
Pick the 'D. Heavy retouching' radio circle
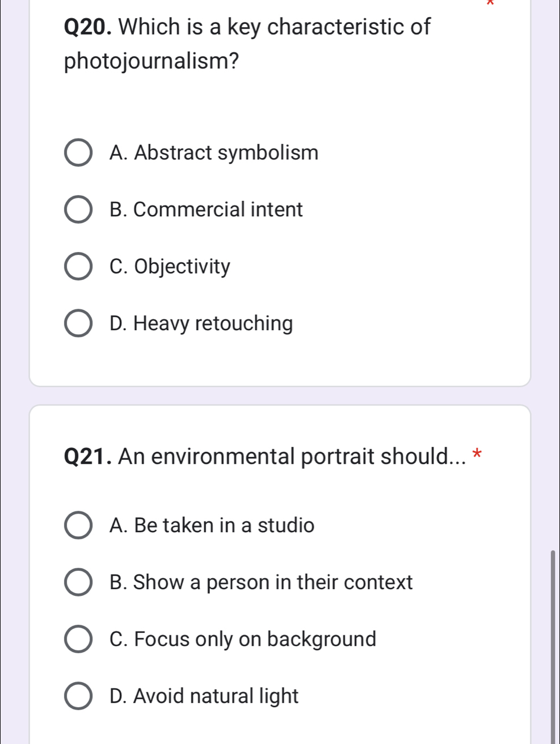pos(78,323)
